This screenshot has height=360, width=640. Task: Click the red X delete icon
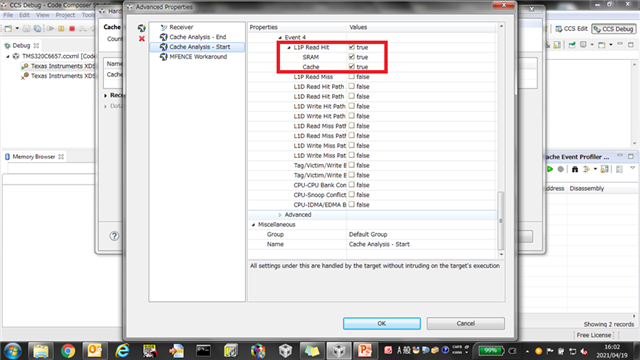click(x=142, y=39)
